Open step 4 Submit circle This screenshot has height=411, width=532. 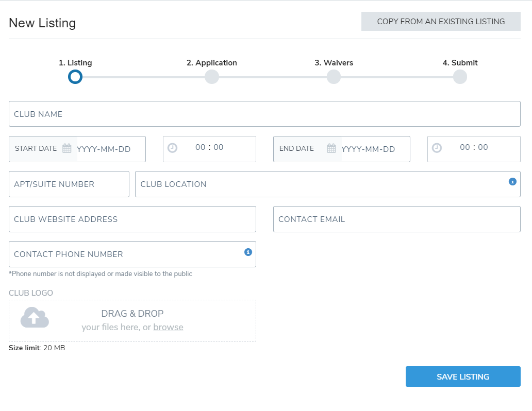click(x=460, y=77)
